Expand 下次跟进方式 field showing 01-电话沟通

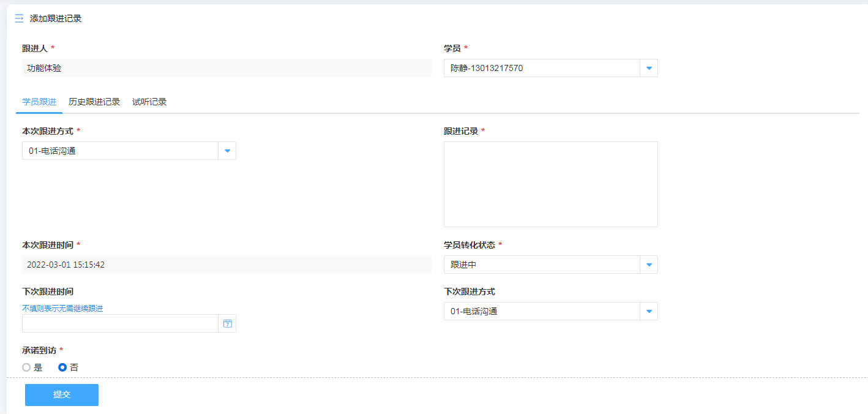click(542, 311)
